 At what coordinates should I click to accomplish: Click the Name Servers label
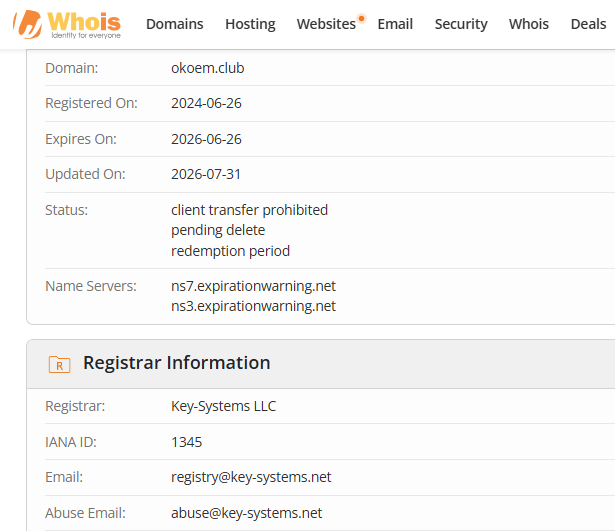pyautogui.click(x=91, y=286)
